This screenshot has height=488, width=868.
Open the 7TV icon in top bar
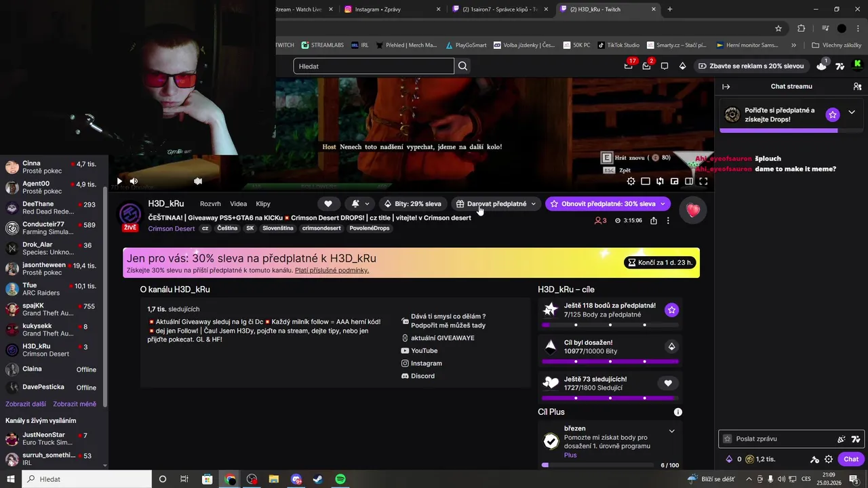(840, 66)
